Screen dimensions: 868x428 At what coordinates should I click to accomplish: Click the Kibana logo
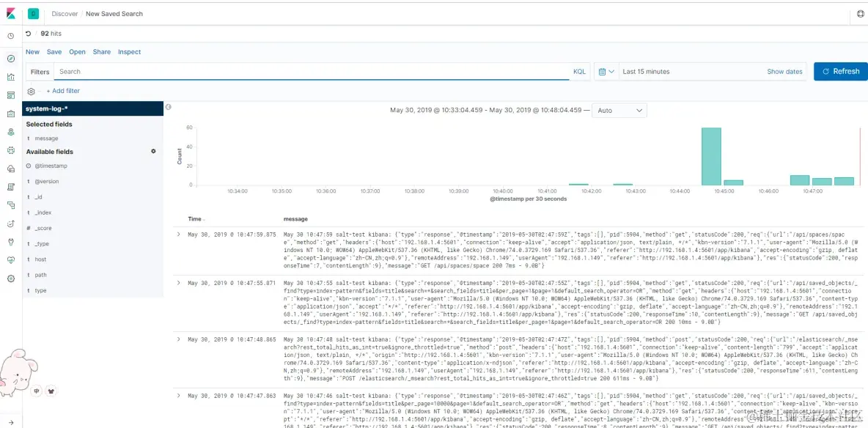tap(10, 13)
